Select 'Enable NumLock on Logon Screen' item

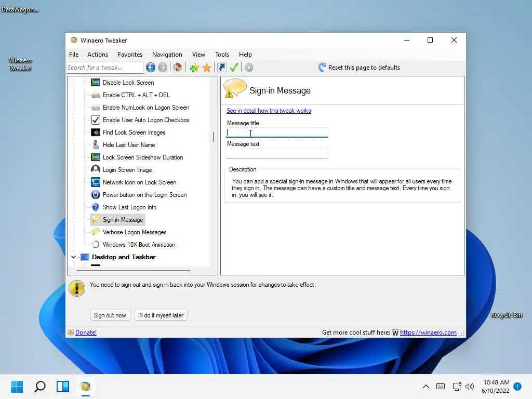[x=146, y=108]
